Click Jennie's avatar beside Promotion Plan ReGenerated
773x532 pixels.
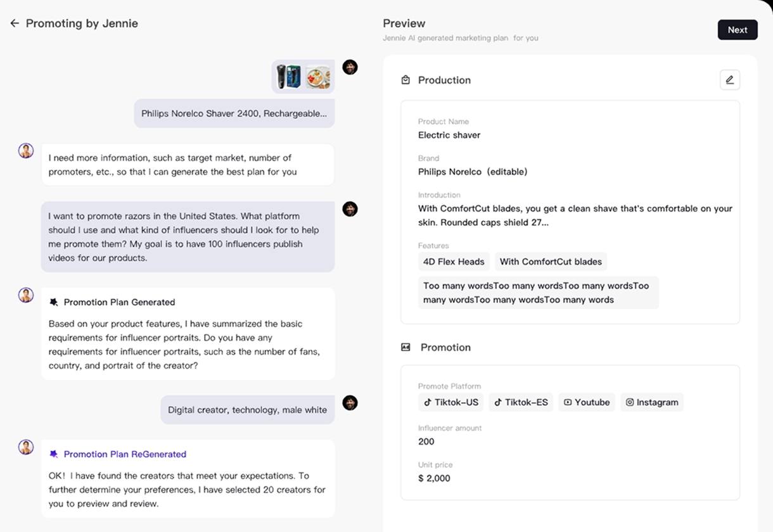tap(26, 447)
